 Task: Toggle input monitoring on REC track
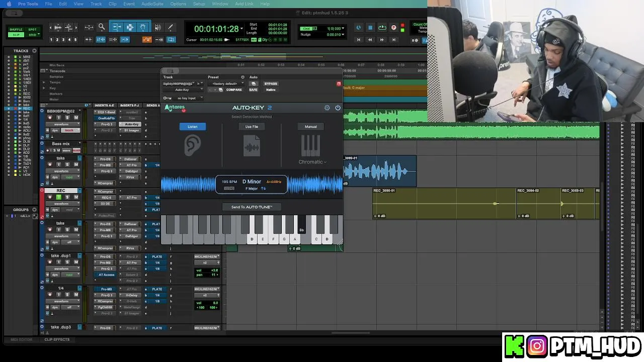coord(58,197)
